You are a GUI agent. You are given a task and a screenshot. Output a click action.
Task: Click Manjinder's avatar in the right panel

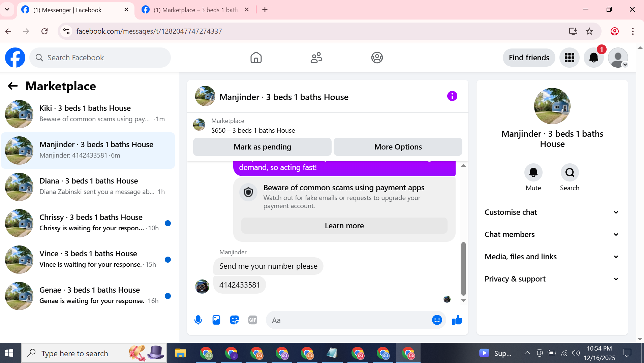point(552,106)
